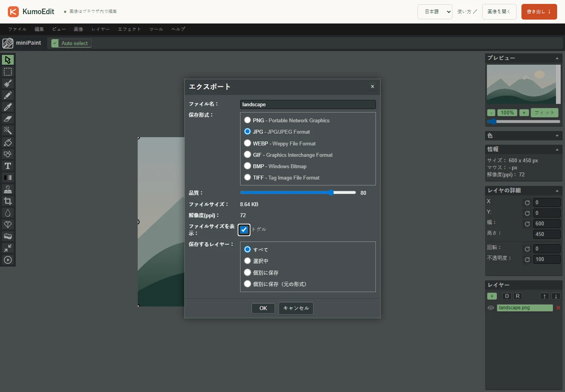Activate the Crop tool
565x392 pixels.
point(8,201)
